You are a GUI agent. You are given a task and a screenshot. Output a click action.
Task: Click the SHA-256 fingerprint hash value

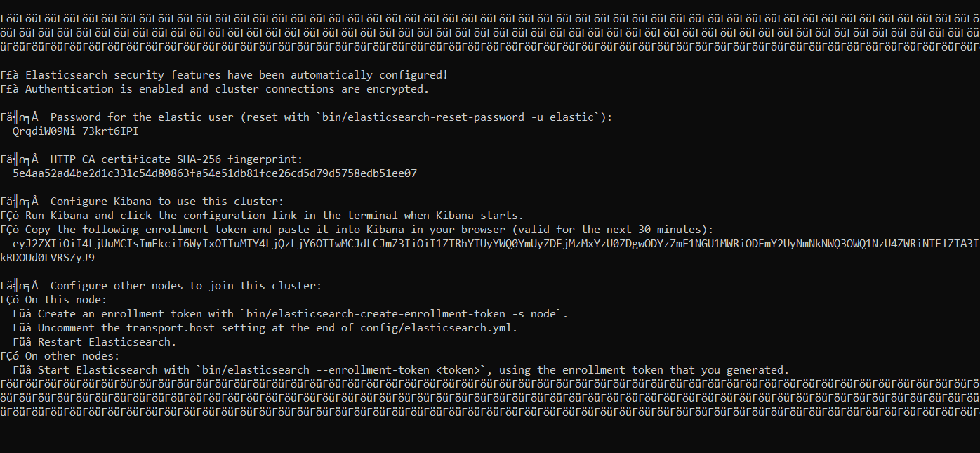[215, 173]
